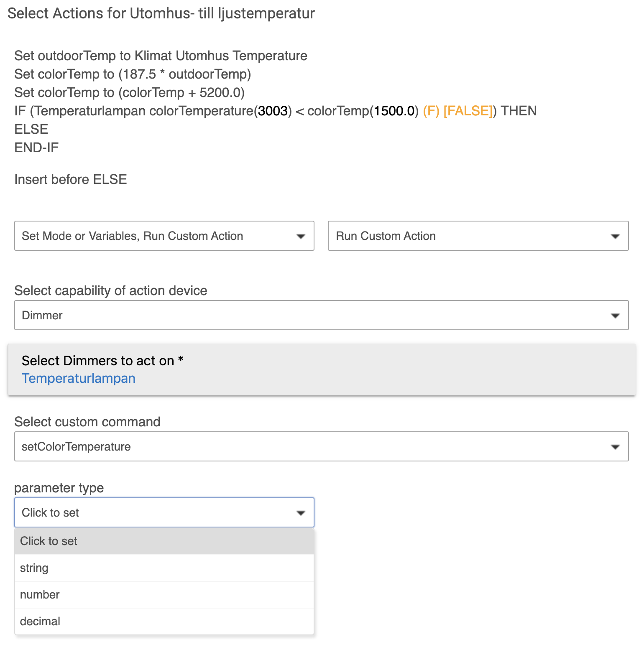Select number as parameter type
Viewport: 644px width, 647px height.
[164, 595]
